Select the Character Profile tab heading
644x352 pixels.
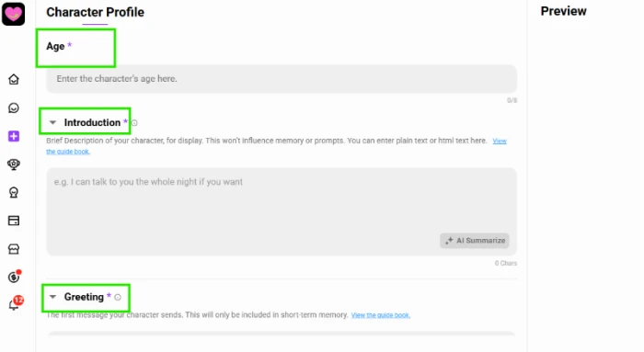[95, 12]
